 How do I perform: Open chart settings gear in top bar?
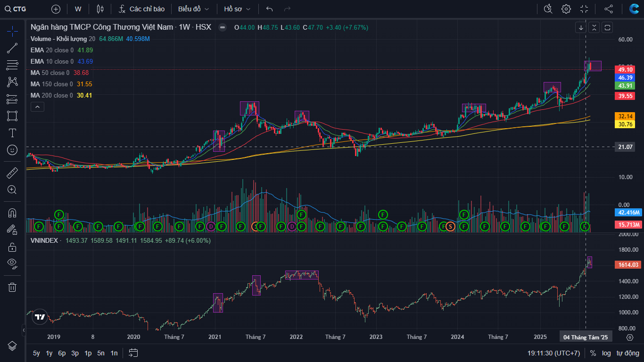(566, 9)
